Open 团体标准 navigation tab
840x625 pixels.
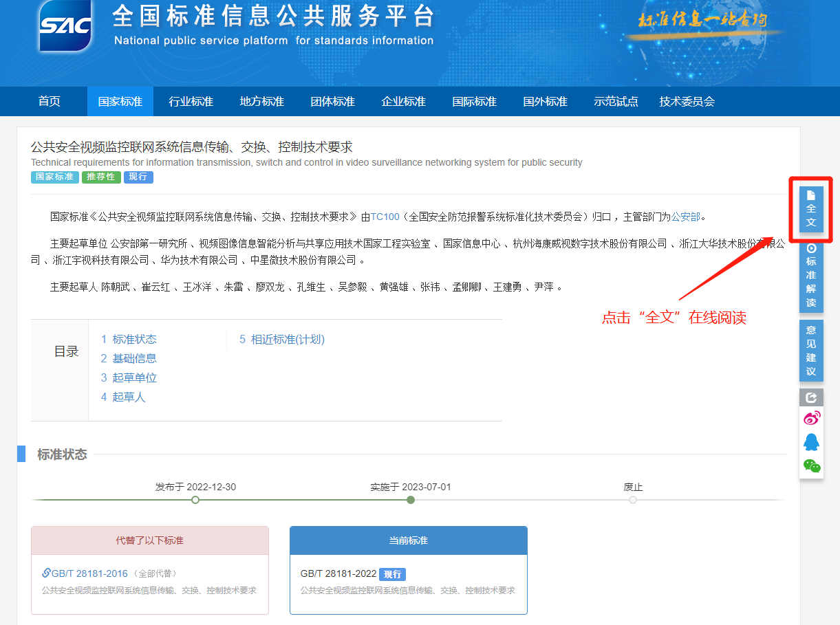click(x=332, y=102)
